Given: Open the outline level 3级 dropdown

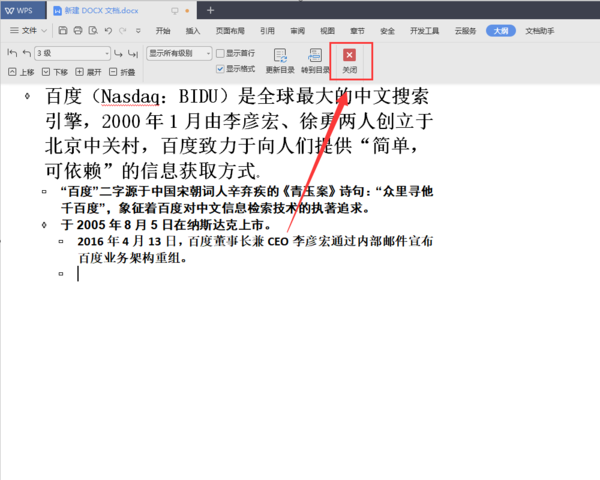Looking at the screenshot, I should click(x=73, y=53).
